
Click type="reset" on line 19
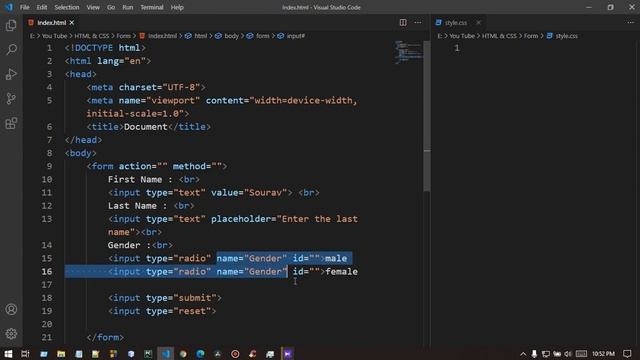click(179, 311)
